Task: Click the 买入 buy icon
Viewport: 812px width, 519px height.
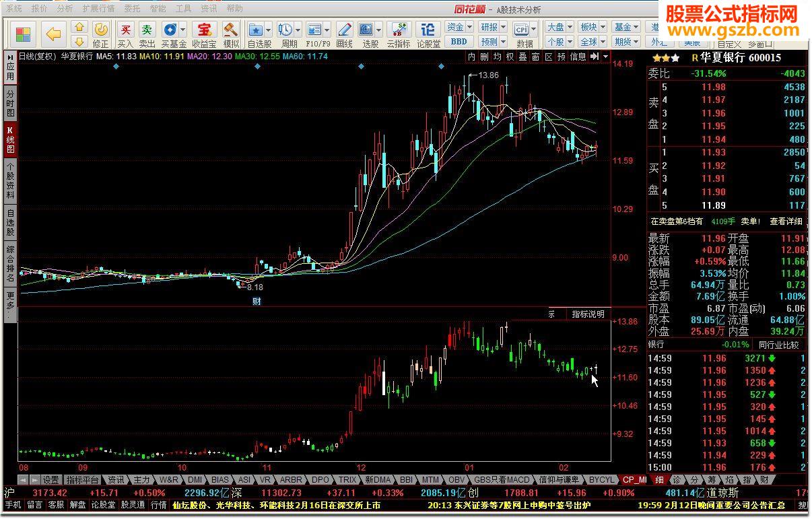Action: click(125, 34)
